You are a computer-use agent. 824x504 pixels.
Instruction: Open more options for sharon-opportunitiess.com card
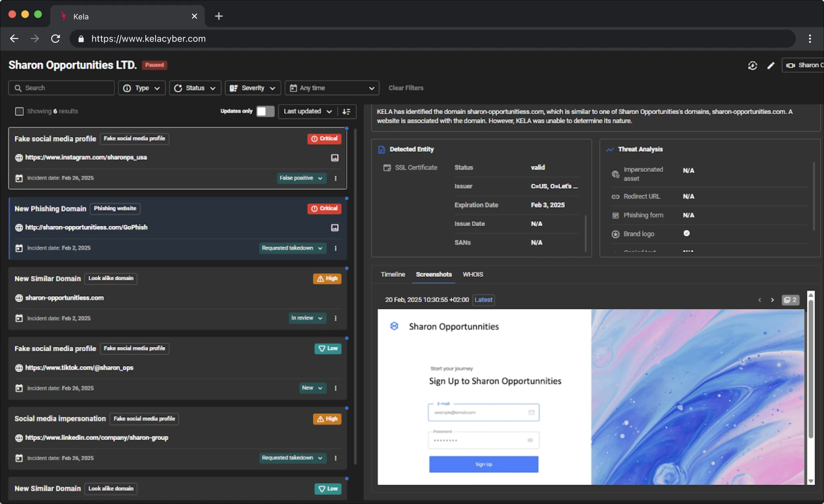tap(336, 318)
